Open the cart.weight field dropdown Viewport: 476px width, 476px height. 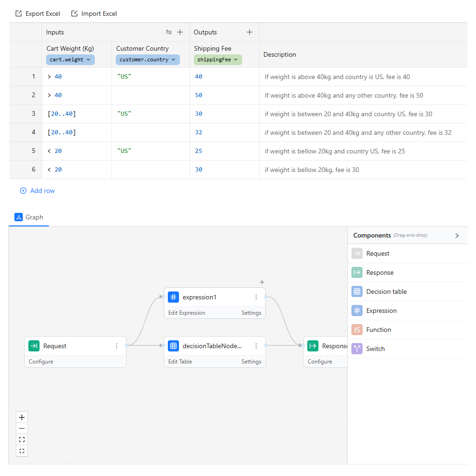tap(70, 59)
